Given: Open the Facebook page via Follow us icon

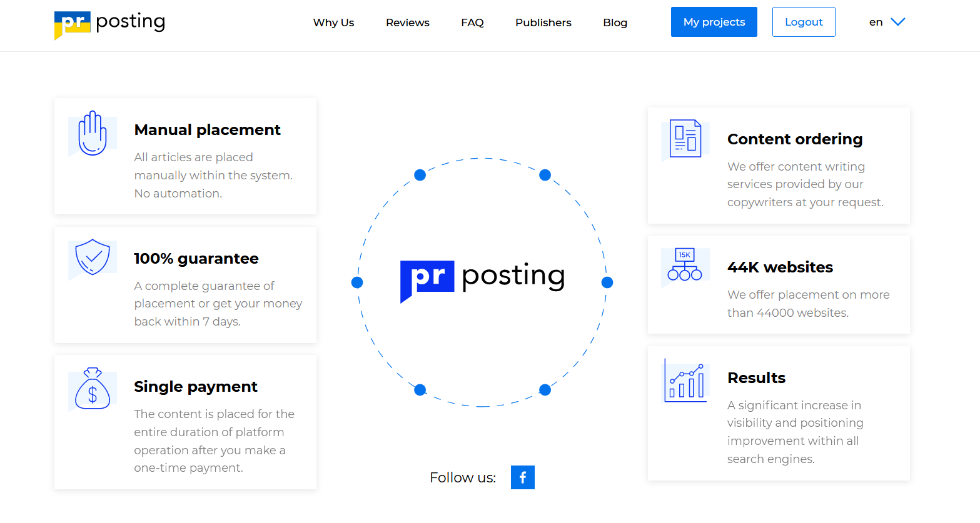Looking at the screenshot, I should click(523, 477).
